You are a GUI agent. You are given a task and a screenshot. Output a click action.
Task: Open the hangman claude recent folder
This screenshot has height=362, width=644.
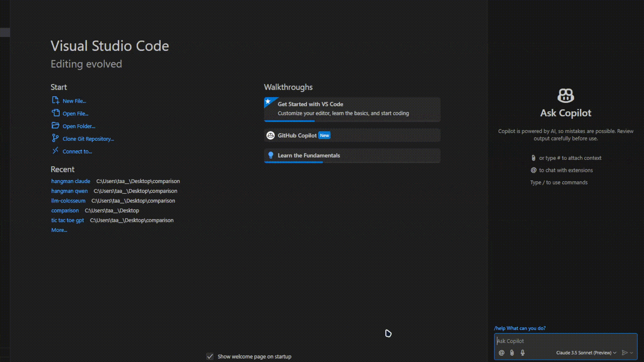[x=71, y=181]
